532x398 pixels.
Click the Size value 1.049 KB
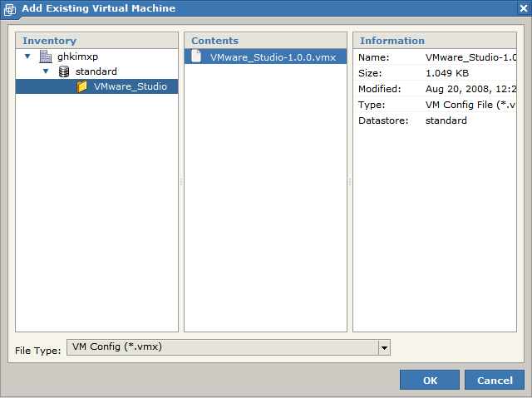tap(447, 72)
